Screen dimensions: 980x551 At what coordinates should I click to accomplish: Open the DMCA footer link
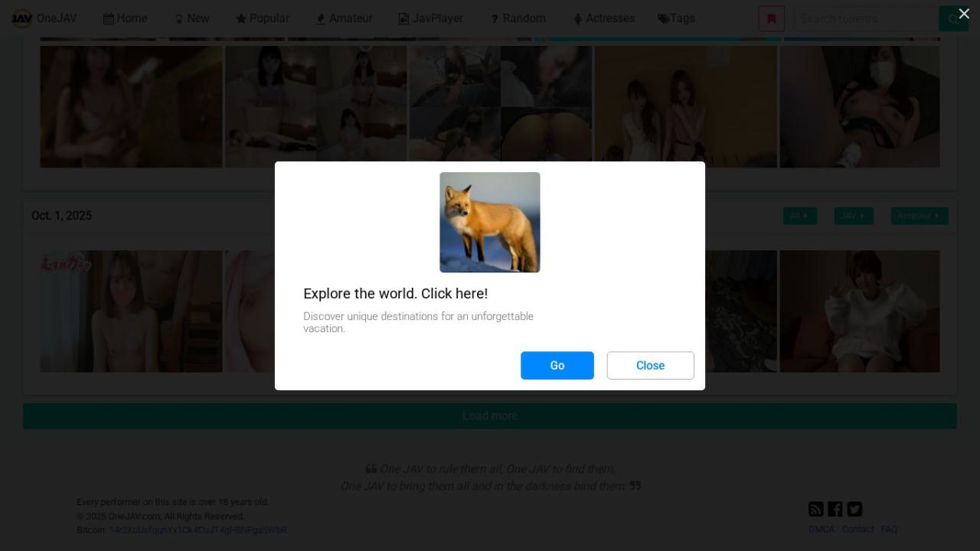(821, 529)
